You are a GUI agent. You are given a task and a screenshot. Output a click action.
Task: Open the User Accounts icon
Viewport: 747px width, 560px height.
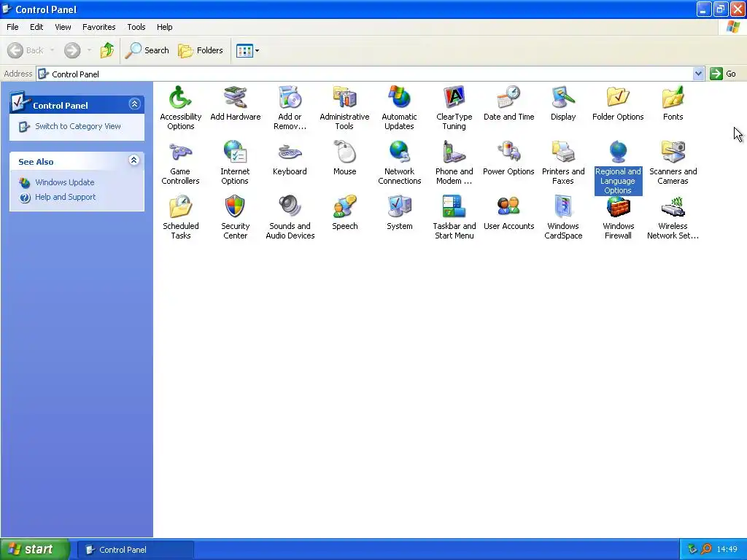click(x=508, y=206)
